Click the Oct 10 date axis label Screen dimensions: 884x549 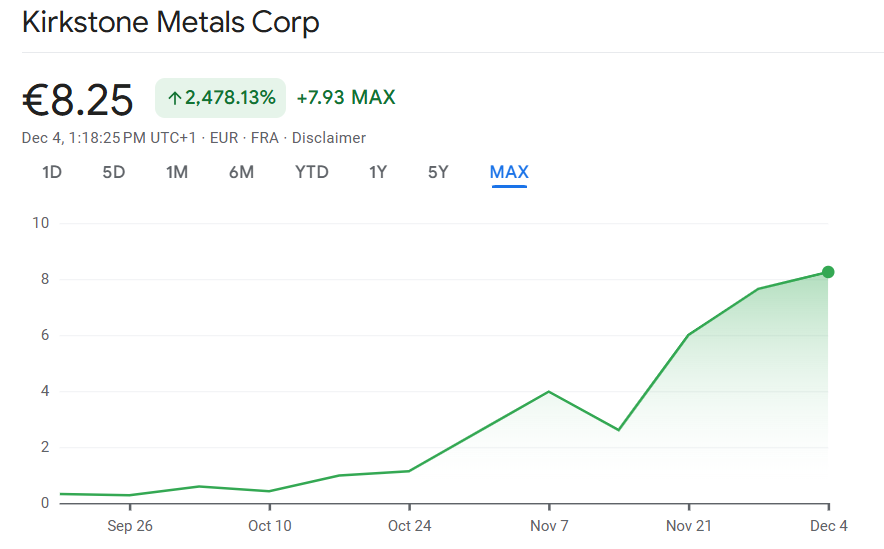270,525
